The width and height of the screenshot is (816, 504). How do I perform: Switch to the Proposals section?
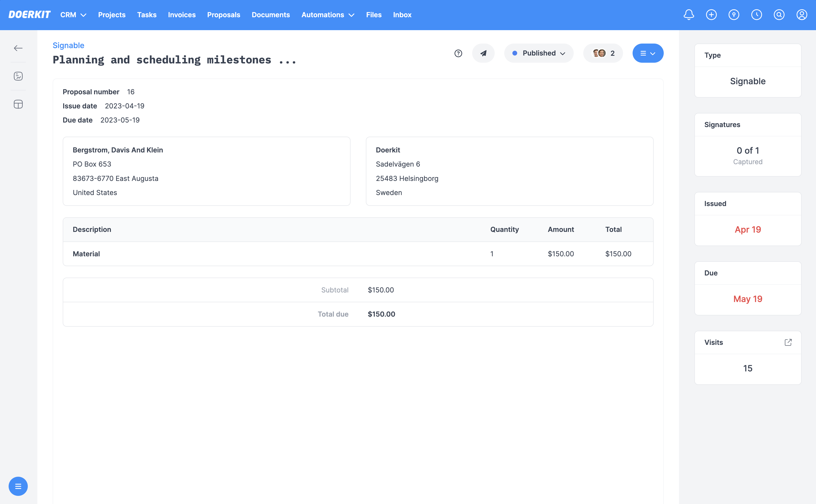(223, 15)
